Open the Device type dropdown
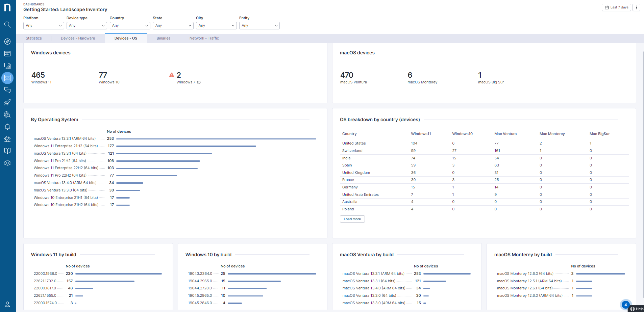The height and width of the screenshot is (312, 644). tap(86, 26)
